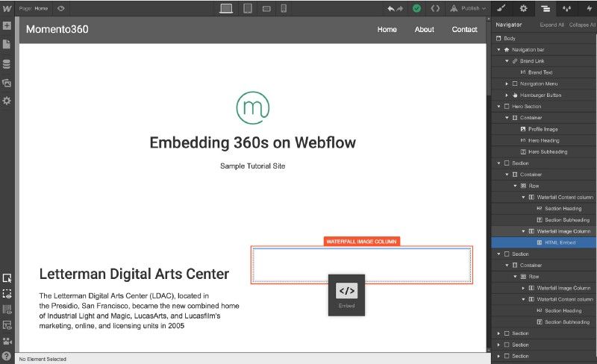Screen dimensions: 597x364
Task: Click the empty HTML embed box on canvas
Action: [362, 265]
